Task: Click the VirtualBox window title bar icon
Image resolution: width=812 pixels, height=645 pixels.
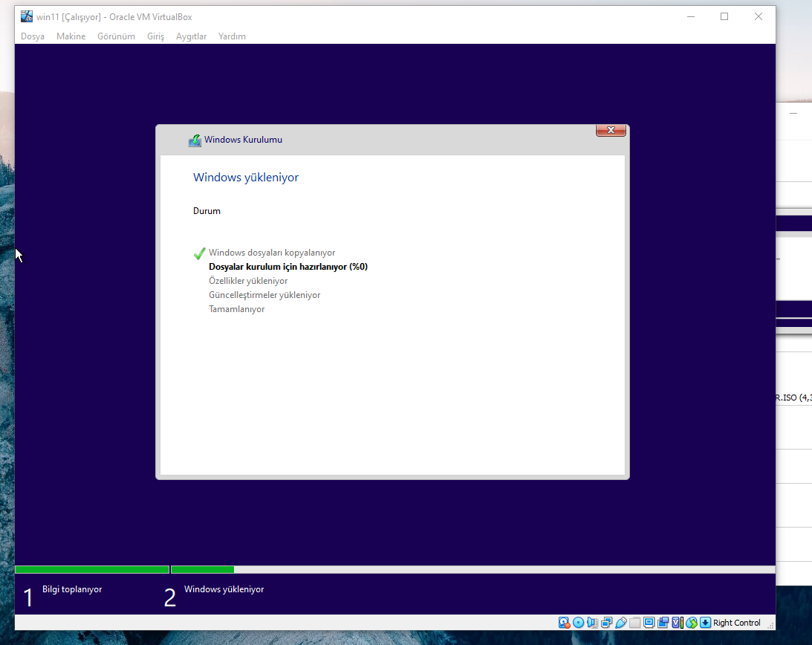Action: coord(27,16)
